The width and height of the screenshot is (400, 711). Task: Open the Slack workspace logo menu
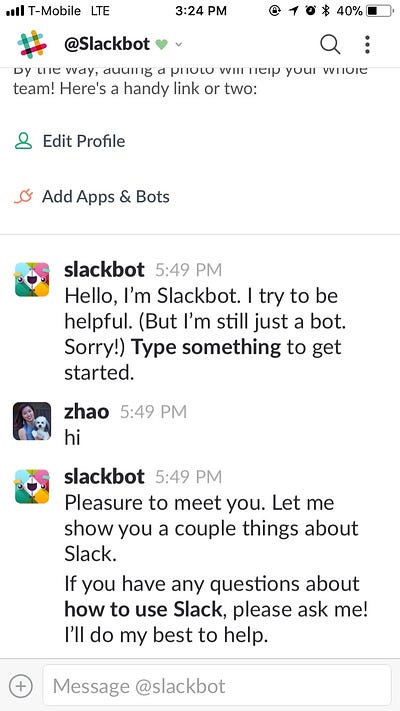coord(32,44)
